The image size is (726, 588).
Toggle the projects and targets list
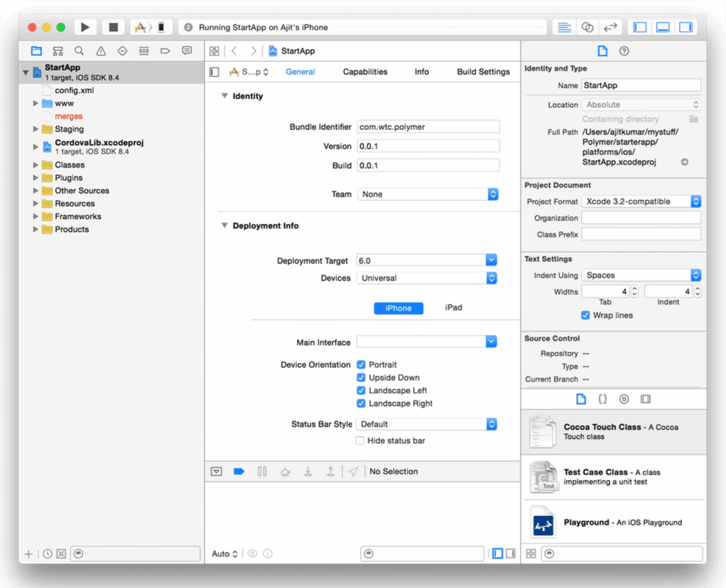(x=215, y=72)
